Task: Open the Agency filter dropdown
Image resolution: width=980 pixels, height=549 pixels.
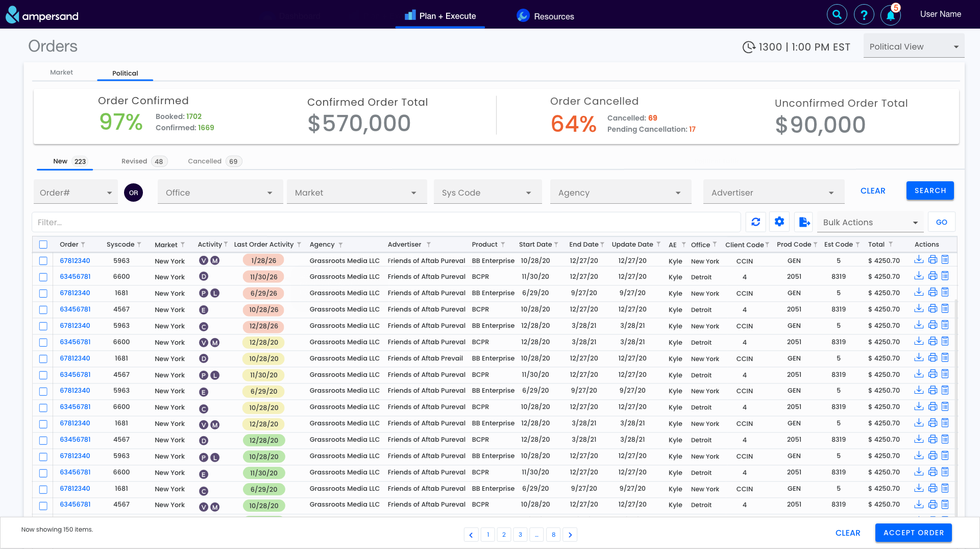Action: coord(621,193)
